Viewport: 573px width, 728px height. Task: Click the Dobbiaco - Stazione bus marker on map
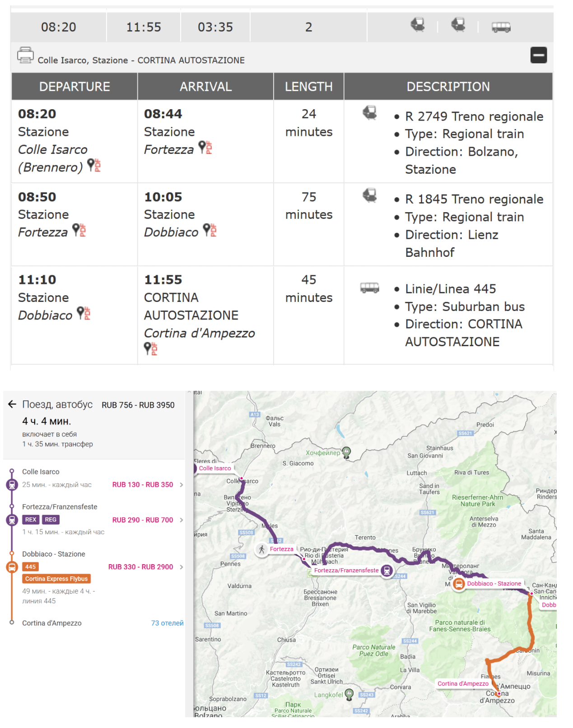459,584
